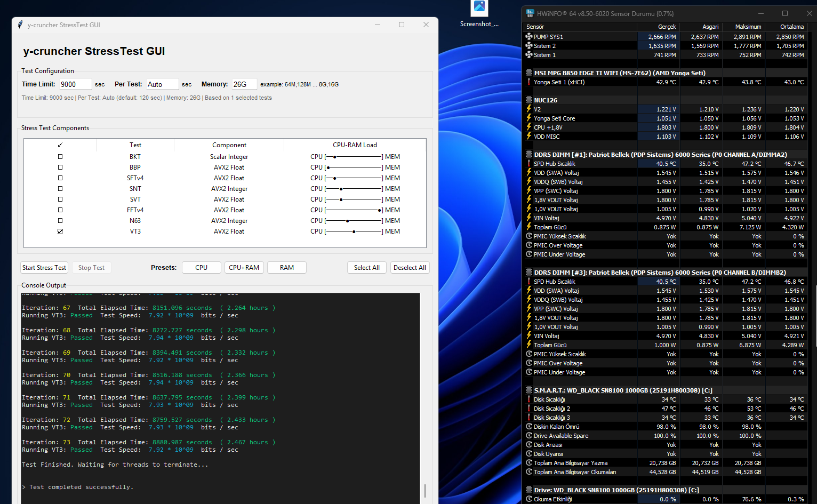Click the Yonga Seti 1 (xHCI) thermometer icon

[x=529, y=82]
